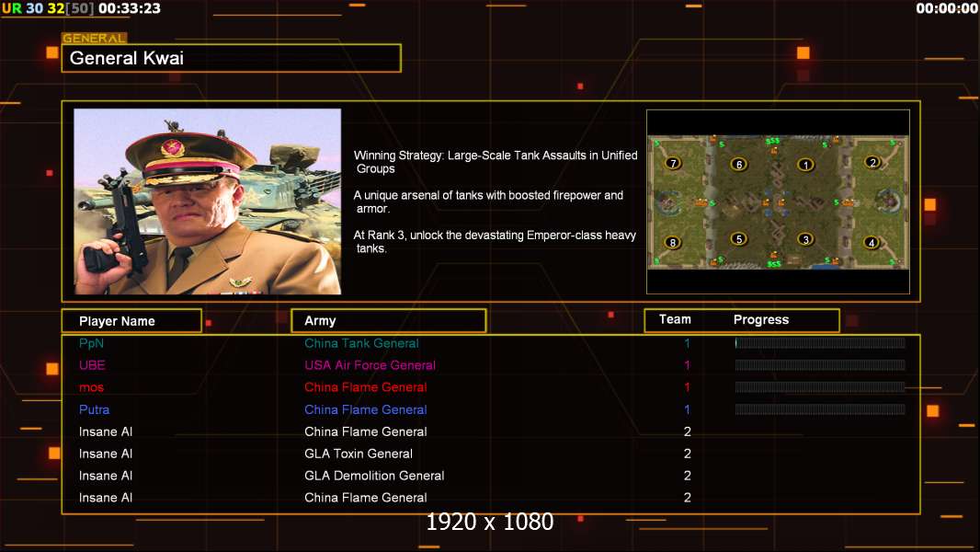Click the General Kwai portrait image
The height and width of the screenshot is (552, 980).
208,201
